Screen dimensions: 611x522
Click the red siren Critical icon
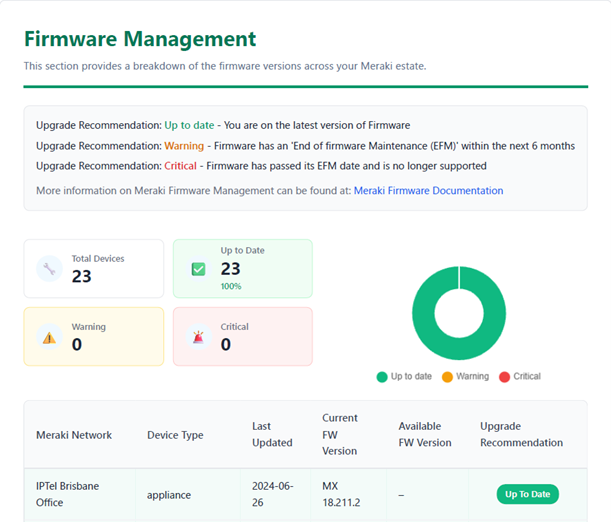(198, 337)
